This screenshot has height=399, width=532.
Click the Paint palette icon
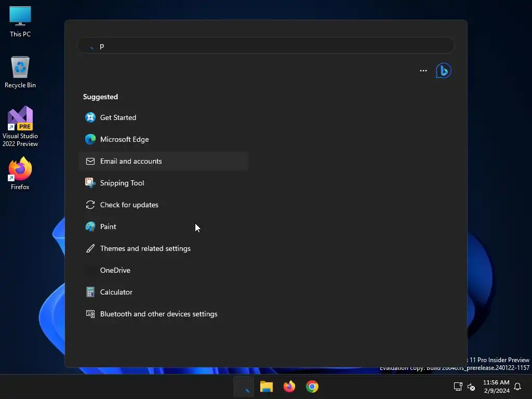[90, 227]
